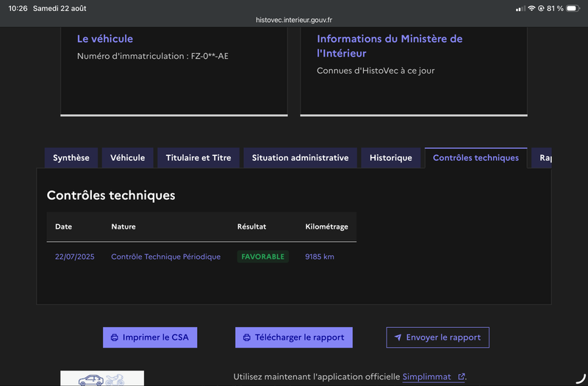Click the Imprimer le CSA button
Image resolution: width=588 pixels, height=386 pixels.
[150, 337]
